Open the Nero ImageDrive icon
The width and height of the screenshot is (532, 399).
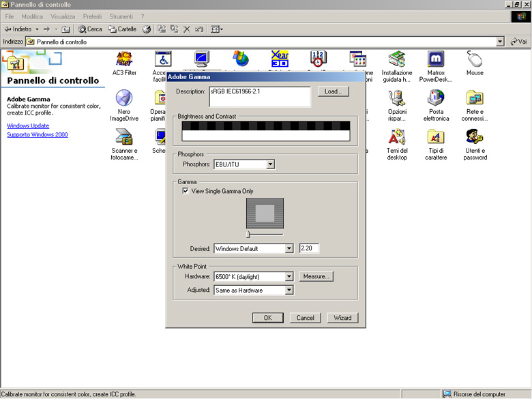click(x=123, y=99)
